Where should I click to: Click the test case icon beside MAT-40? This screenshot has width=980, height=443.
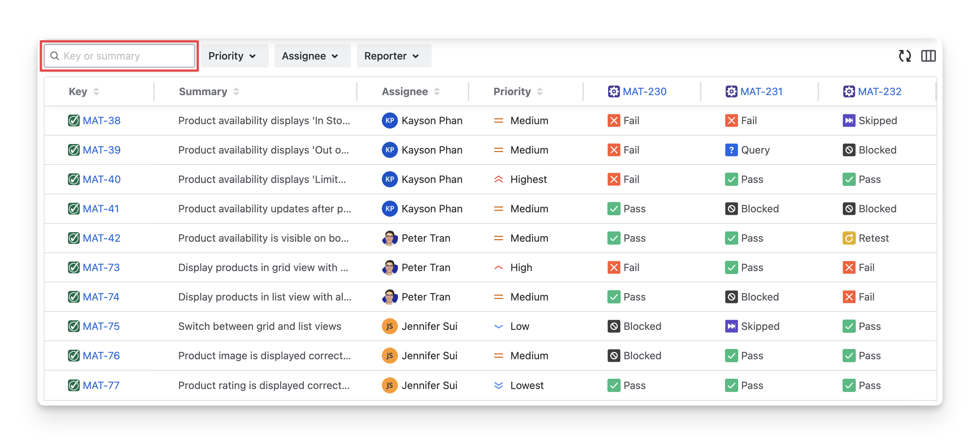click(x=73, y=179)
